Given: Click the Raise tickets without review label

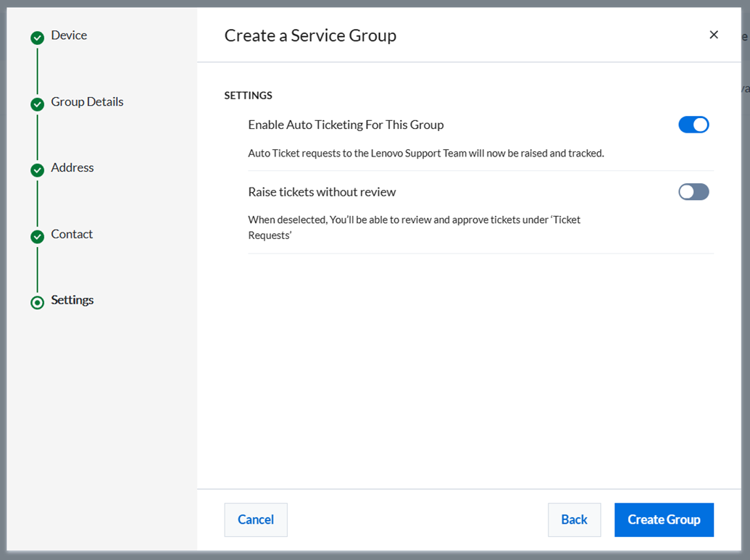Looking at the screenshot, I should click(x=322, y=193).
